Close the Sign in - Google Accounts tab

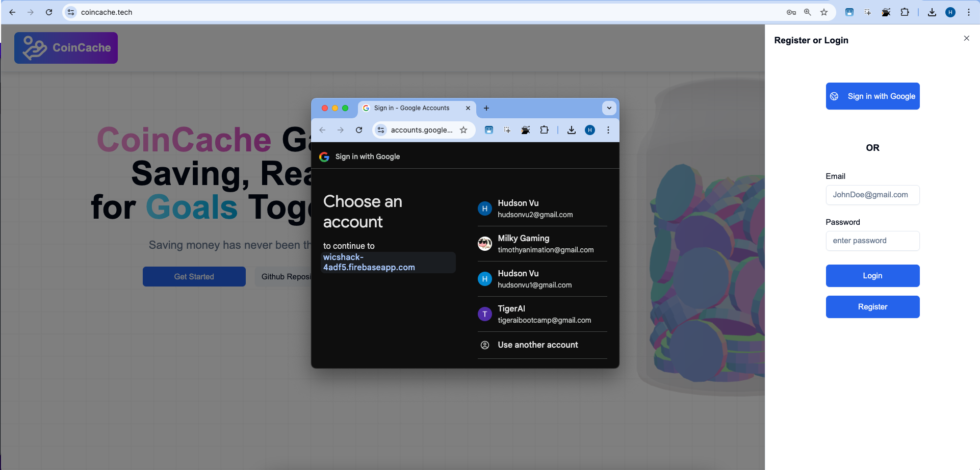(x=468, y=108)
